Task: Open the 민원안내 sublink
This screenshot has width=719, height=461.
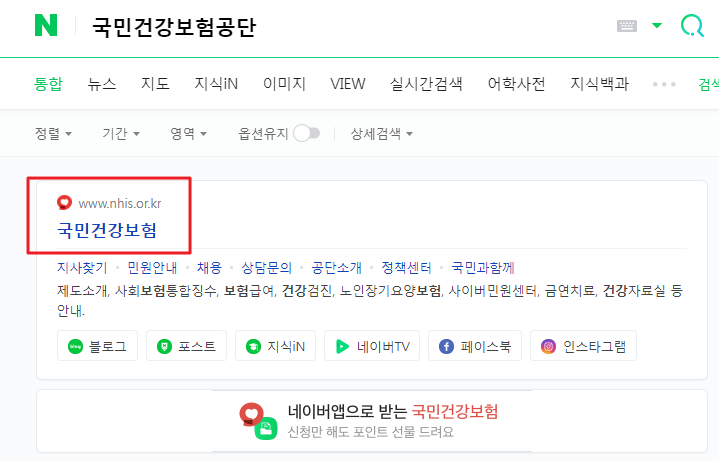Action: tap(152, 267)
